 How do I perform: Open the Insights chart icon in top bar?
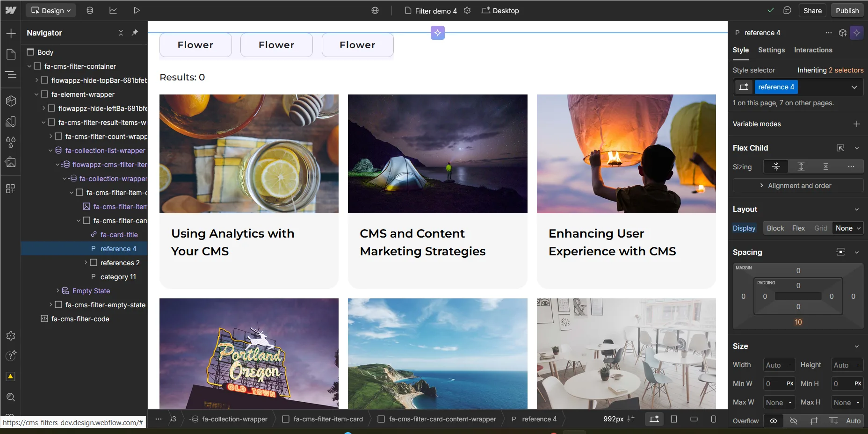113,10
